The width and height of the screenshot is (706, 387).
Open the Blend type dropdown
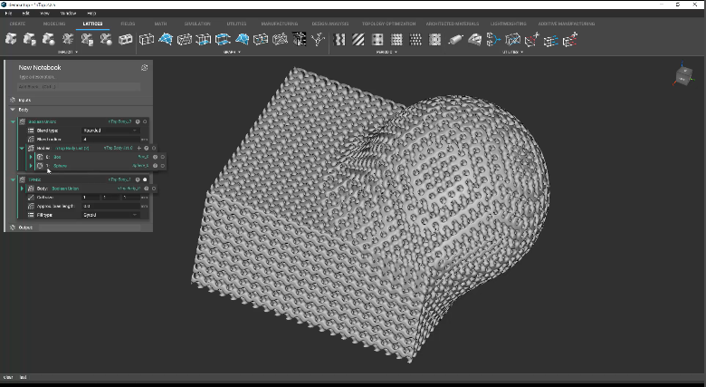tap(110, 130)
